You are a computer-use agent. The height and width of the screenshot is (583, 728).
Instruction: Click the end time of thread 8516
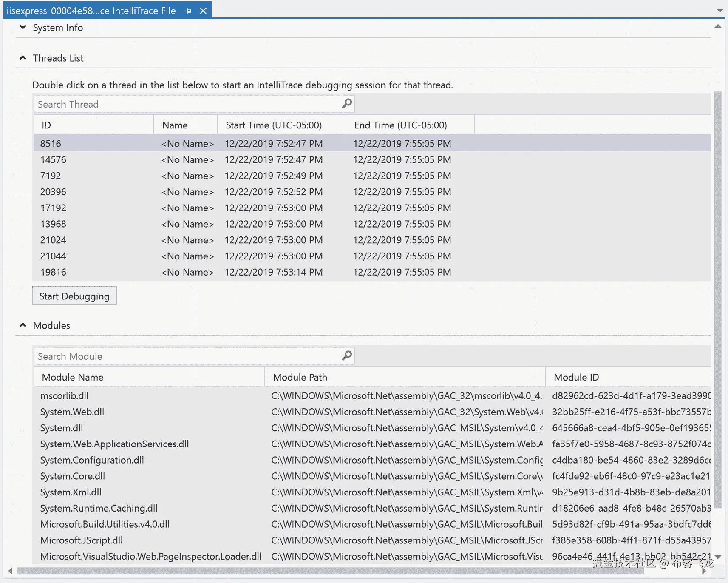(x=402, y=144)
